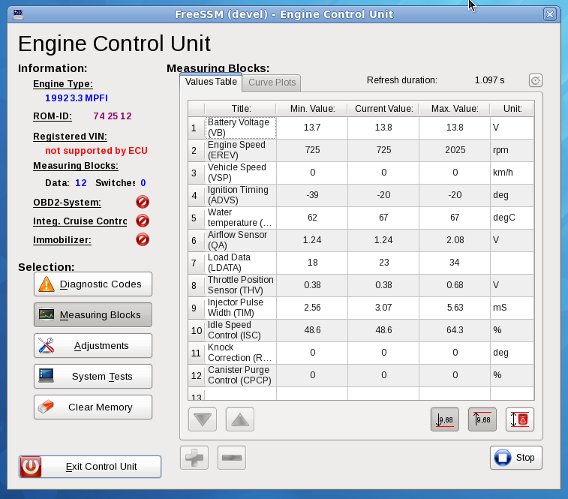Click the current load data value 23

pyautogui.click(x=384, y=263)
